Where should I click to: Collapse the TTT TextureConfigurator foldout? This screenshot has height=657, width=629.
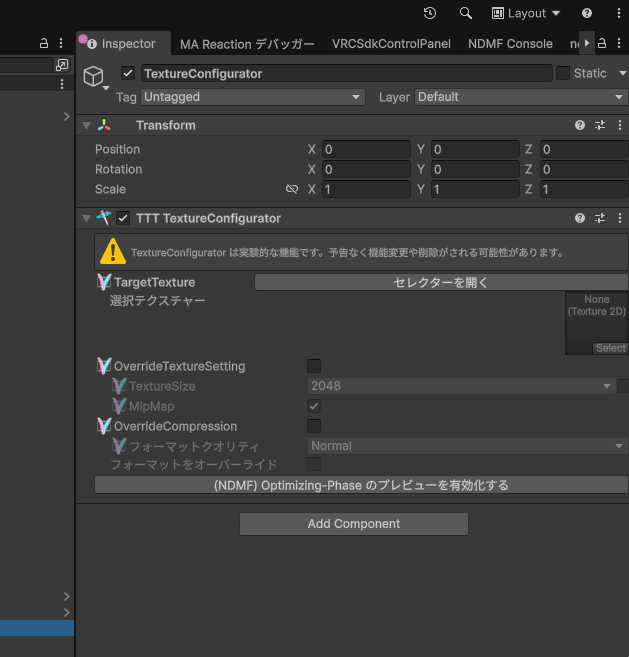[86, 218]
